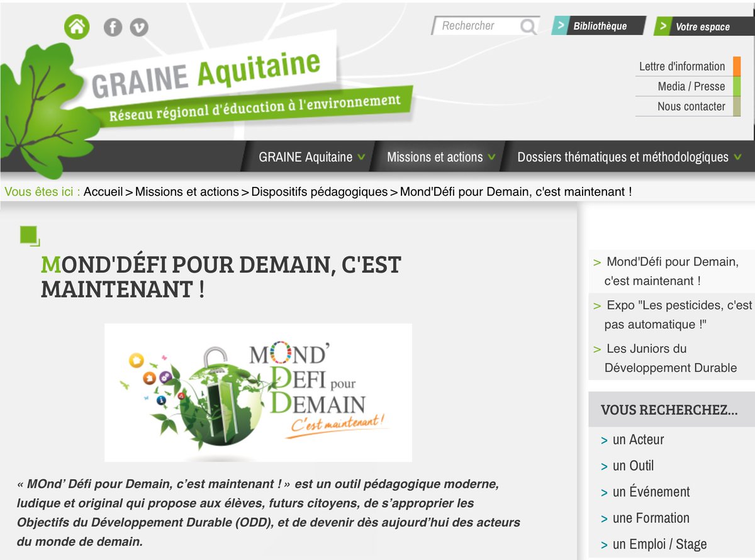This screenshot has height=560, width=755.
Task: Click the search magnifier icon
Action: 528,26
